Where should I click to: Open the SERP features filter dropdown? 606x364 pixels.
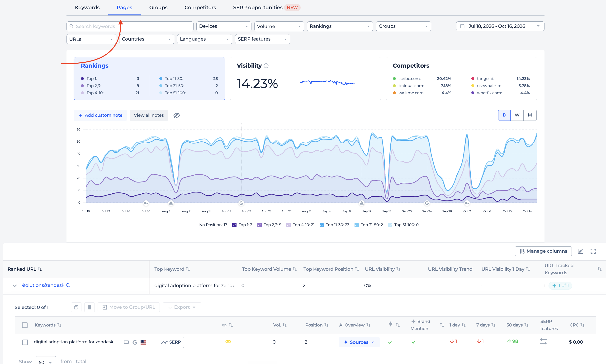pyautogui.click(x=262, y=39)
